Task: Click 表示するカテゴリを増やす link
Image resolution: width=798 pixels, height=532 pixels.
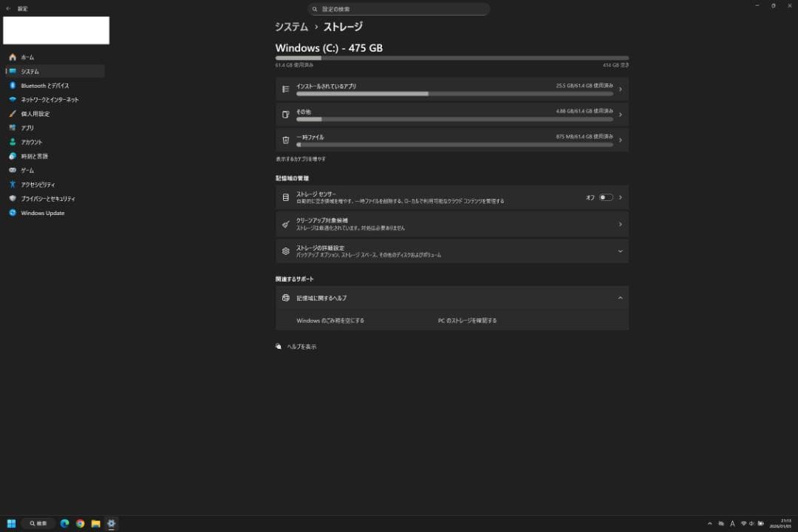Action: (300, 159)
